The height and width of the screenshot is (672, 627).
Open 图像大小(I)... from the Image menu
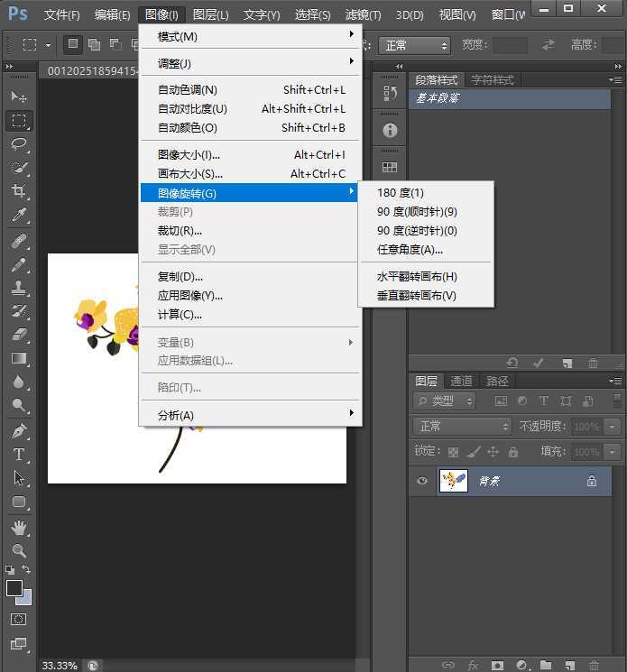189,155
